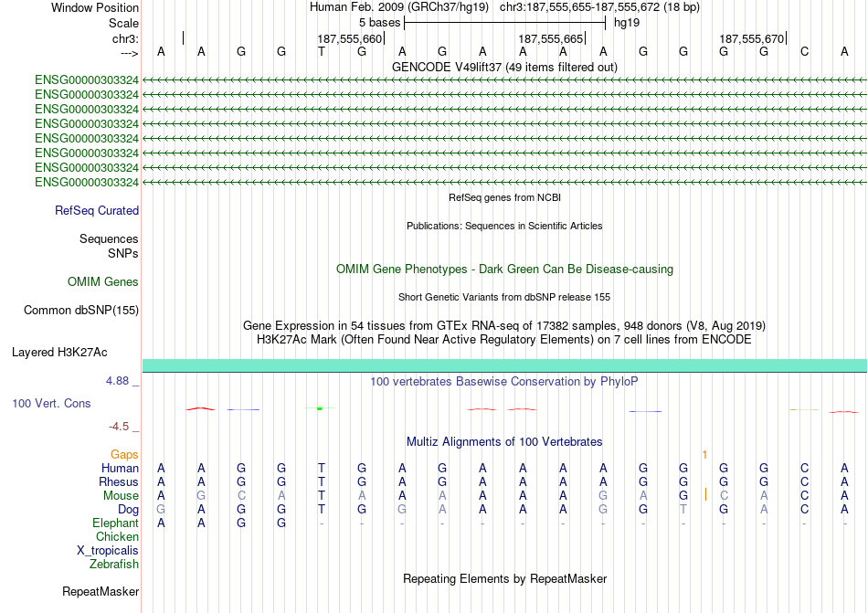Click the teal gene expression bar
The image size is (868, 613).
[504, 365]
